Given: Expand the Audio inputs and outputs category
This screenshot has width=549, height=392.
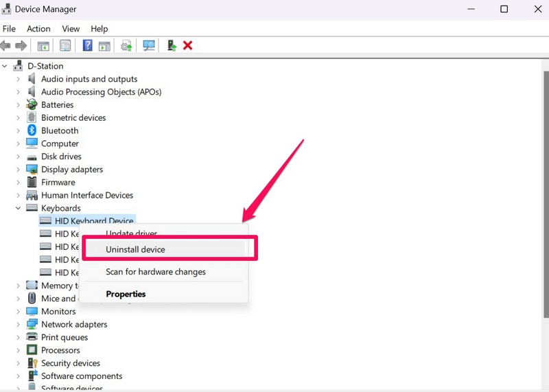Looking at the screenshot, I should pos(19,79).
